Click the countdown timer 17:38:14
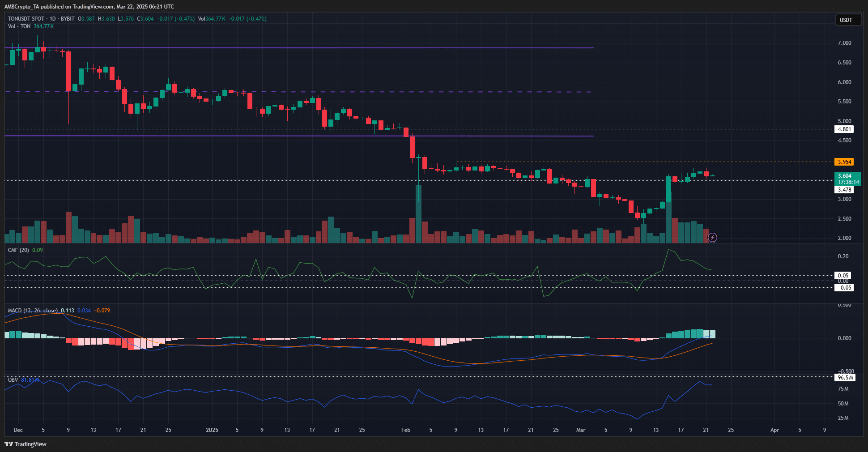The height and width of the screenshot is (452, 868). tap(849, 182)
